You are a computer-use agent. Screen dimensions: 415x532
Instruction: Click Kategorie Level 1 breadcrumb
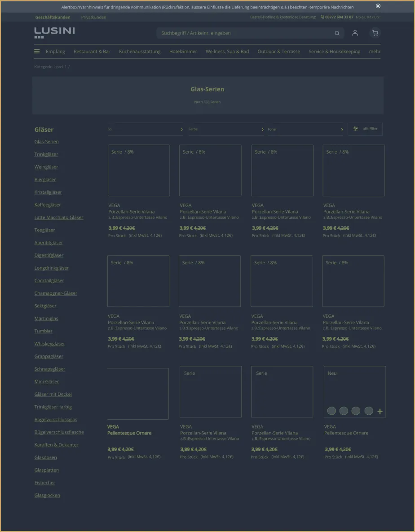point(50,67)
